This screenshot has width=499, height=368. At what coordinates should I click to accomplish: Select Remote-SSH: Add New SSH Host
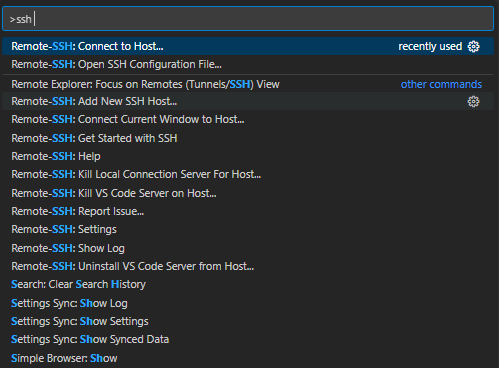248,101
